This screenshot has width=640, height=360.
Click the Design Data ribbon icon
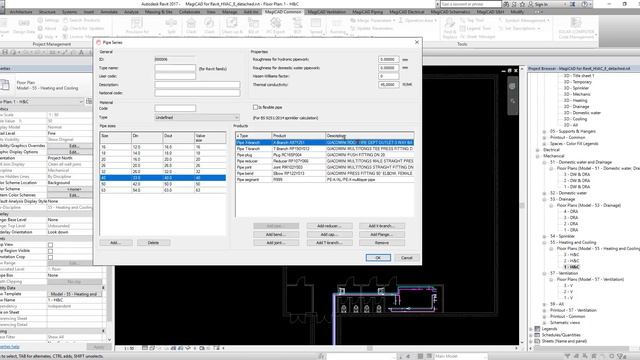point(24,26)
